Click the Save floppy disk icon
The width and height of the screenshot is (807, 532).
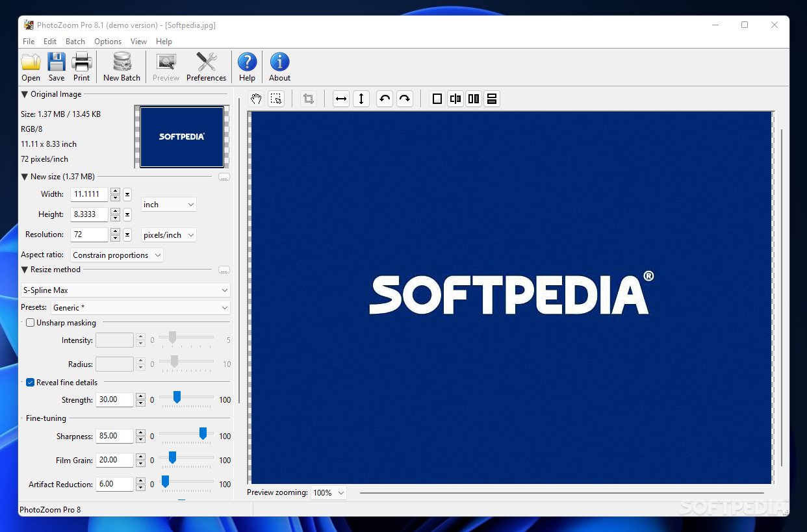pos(57,62)
